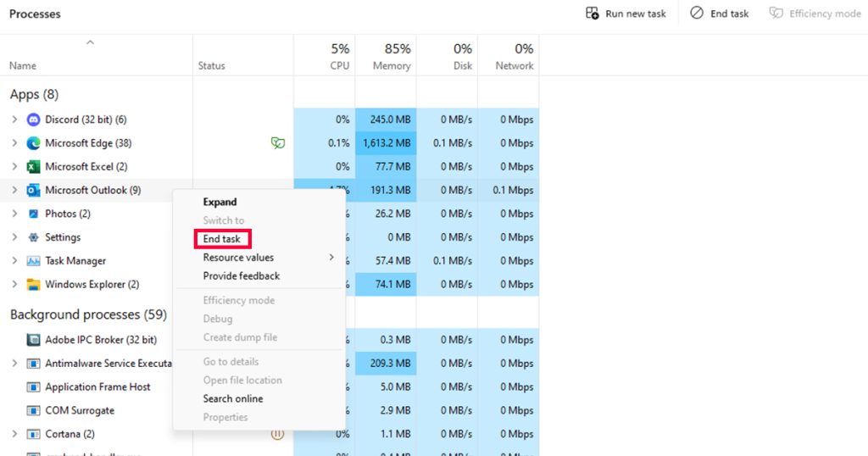
Task: Click the Microsoft Outlook icon
Action: [34, 191]
